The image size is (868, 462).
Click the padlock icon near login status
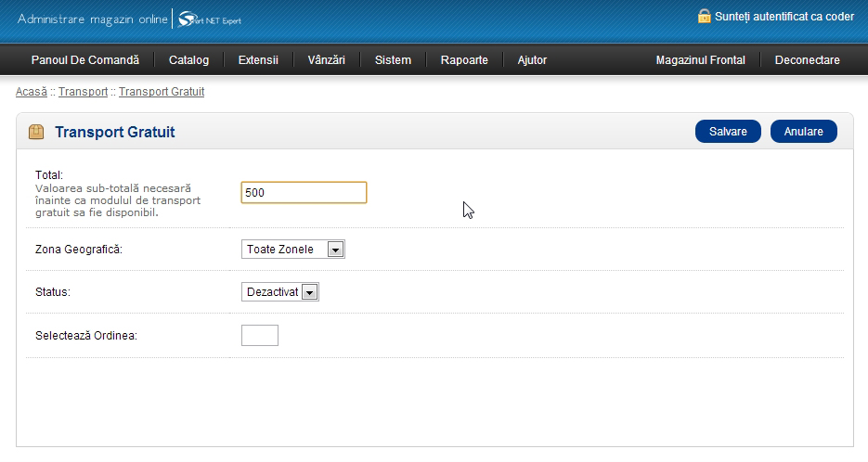704,16
